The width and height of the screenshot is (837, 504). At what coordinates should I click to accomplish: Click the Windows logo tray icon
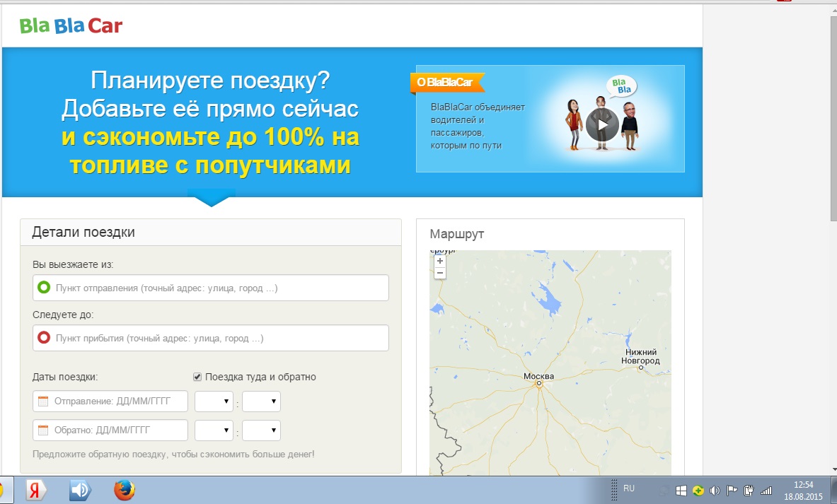click(681, 491)
